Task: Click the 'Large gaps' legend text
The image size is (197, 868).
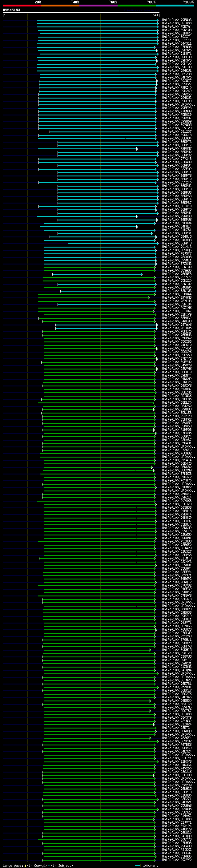Action: pos(13,866)
